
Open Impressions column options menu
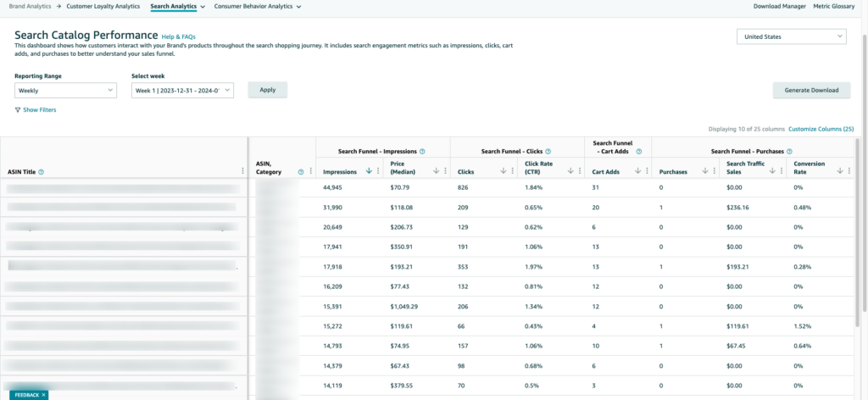[378, 171]
